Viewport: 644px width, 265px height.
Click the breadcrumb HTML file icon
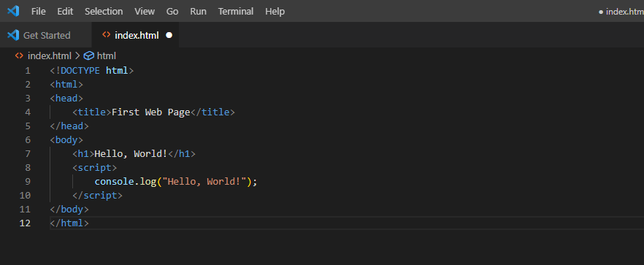[x=19, y=55]
